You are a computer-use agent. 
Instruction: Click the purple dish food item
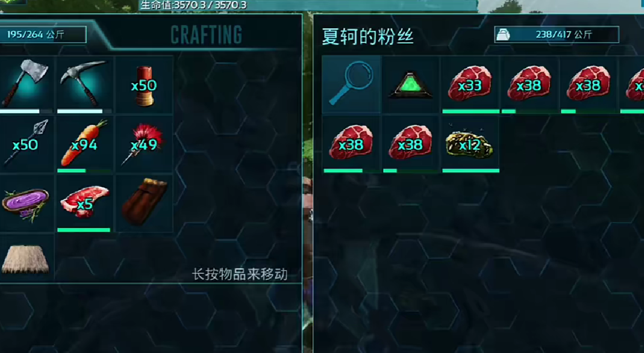[x=26, y=204]
